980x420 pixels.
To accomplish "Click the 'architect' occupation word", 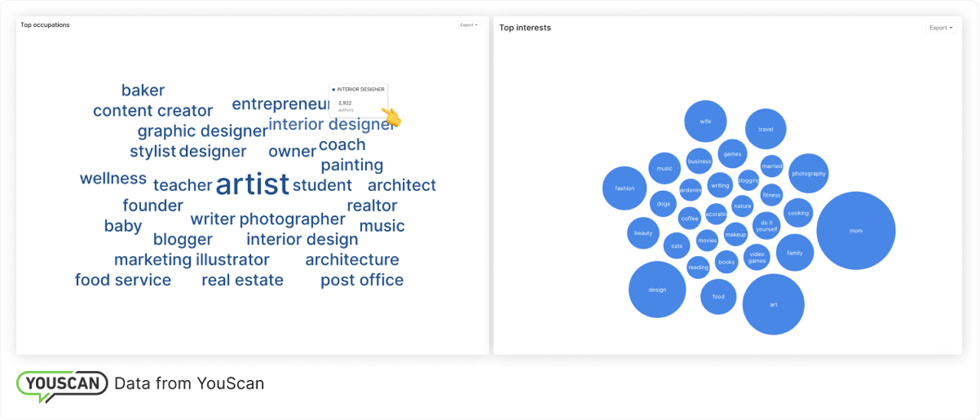I will click(401, 185).
